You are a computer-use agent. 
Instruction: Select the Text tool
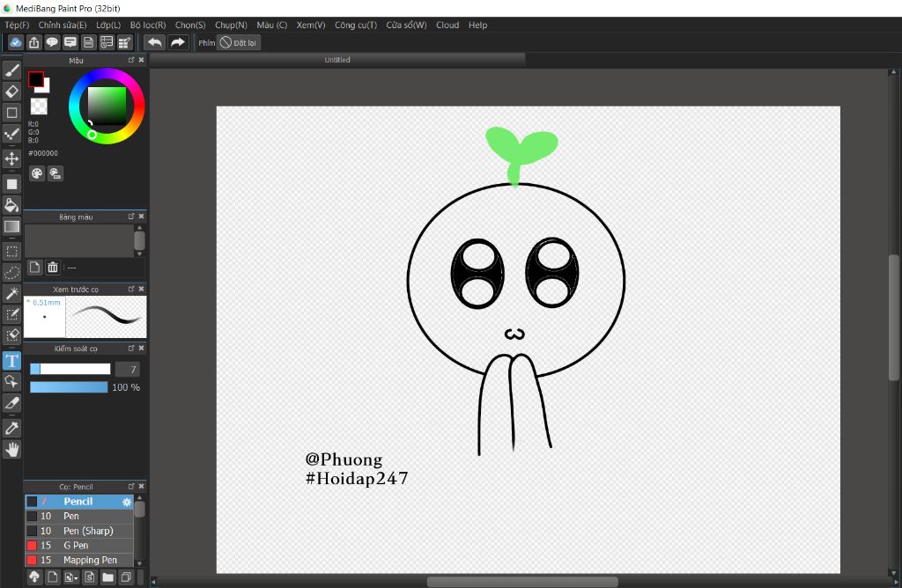tap(11, 361)
